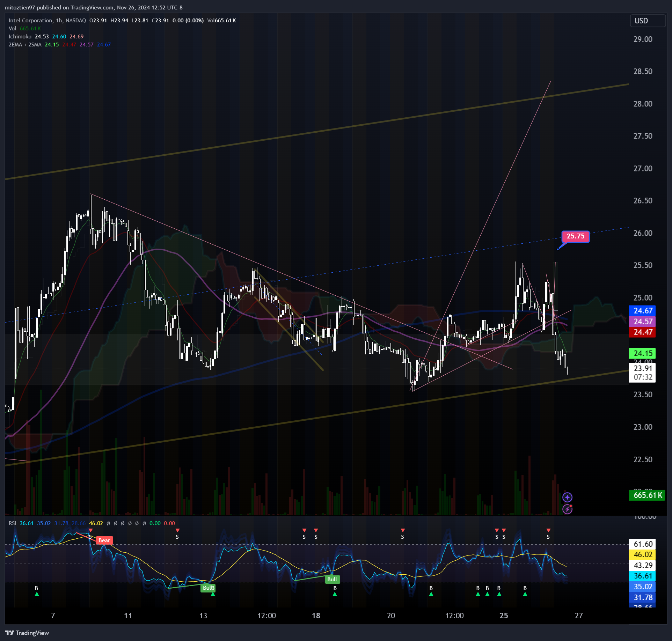The image size is (672, 641).
Task: Click the 61.60 RSI axis label
Action: [643, 544]
